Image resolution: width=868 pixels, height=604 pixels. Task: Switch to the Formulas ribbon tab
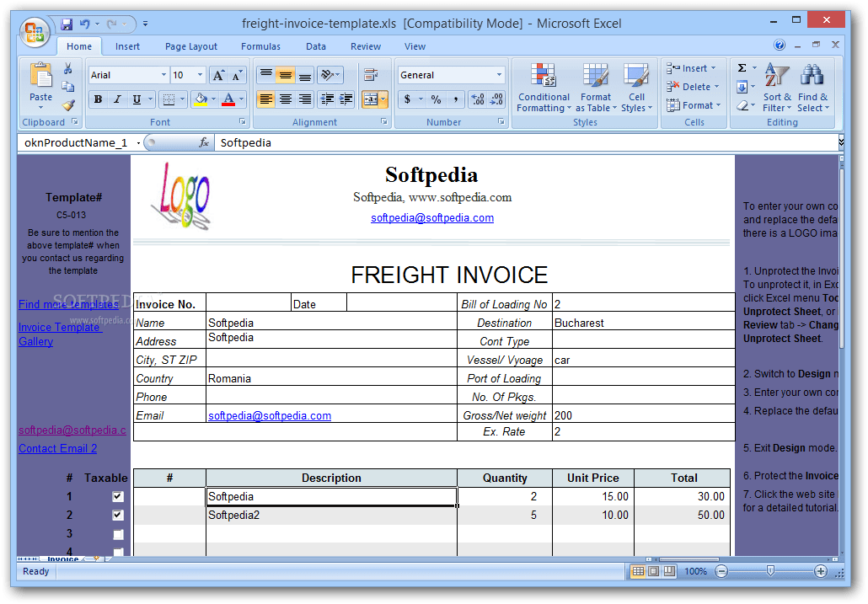(x=260, y=46)
